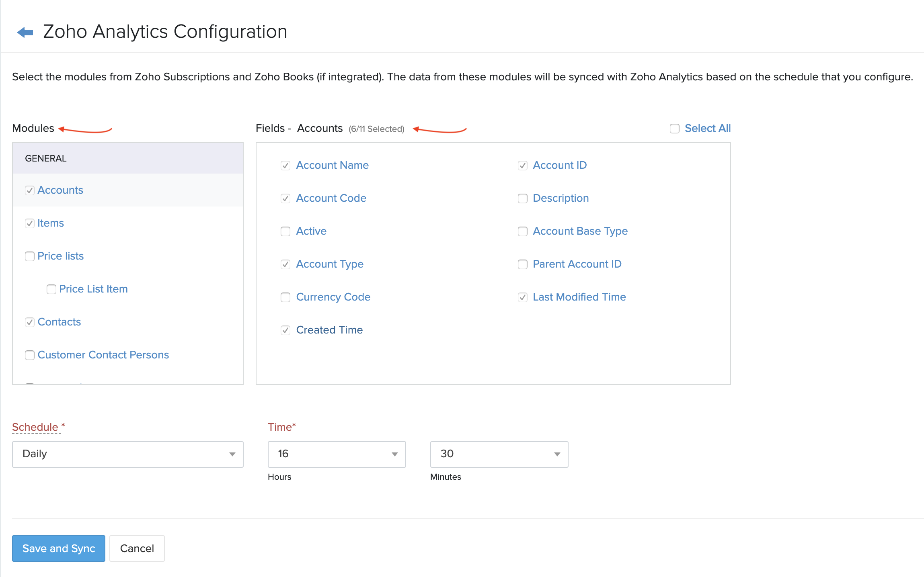Open the Schedule dropdown showing Daily

[x=127, y=454]
